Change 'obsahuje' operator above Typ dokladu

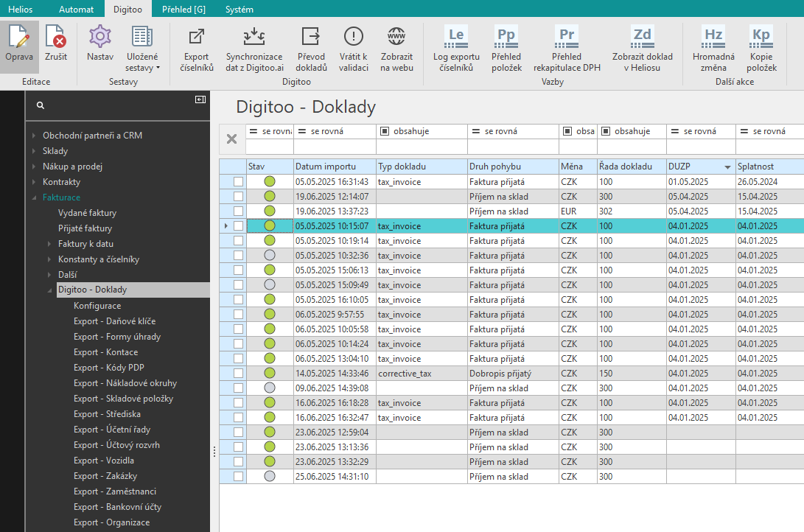click(x=385, y=132)
